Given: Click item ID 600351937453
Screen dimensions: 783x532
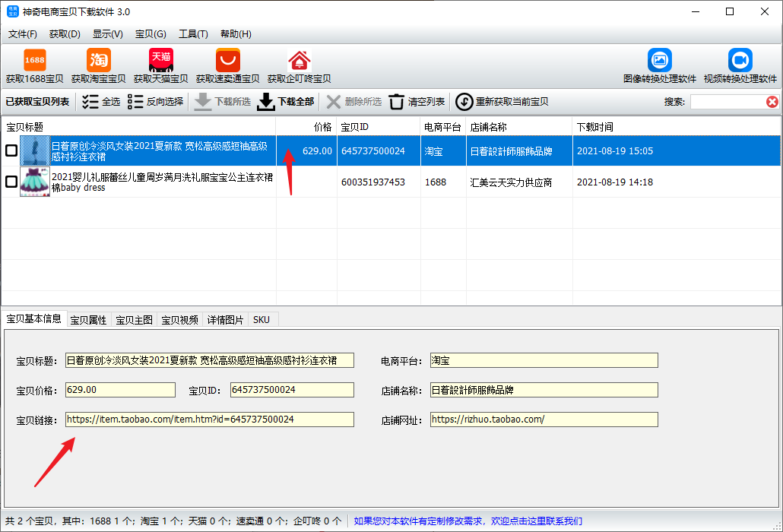Looking at the screenshot, I should (x=373, y=182).
